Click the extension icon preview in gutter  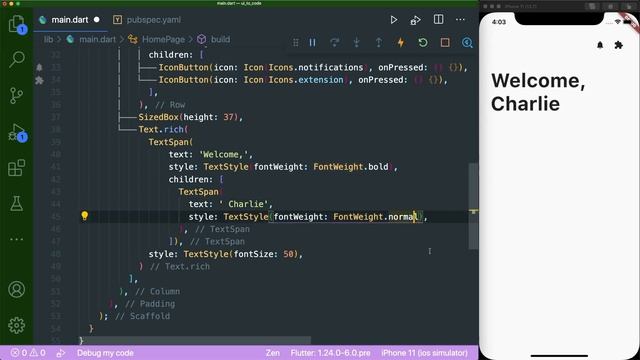(x=39, y=80)
